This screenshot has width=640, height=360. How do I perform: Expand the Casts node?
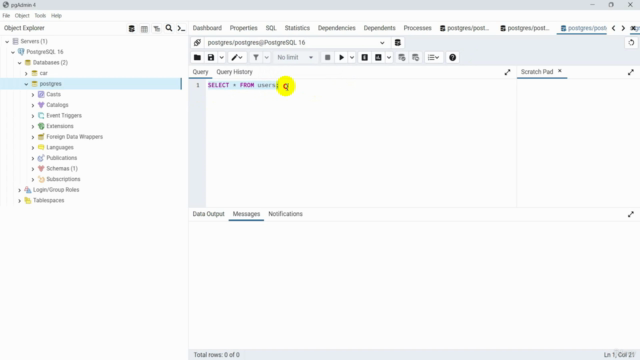[x=33, y=94]
